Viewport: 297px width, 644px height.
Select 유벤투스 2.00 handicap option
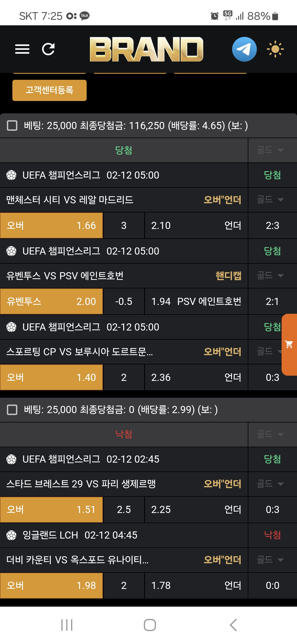click(x=51, y=301)
